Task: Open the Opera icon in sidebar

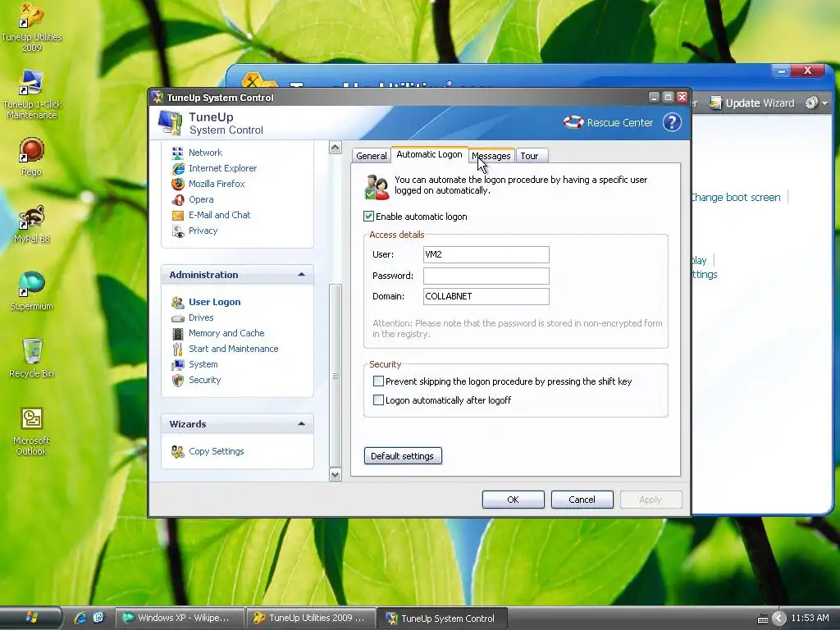Action: pos(177,199)
